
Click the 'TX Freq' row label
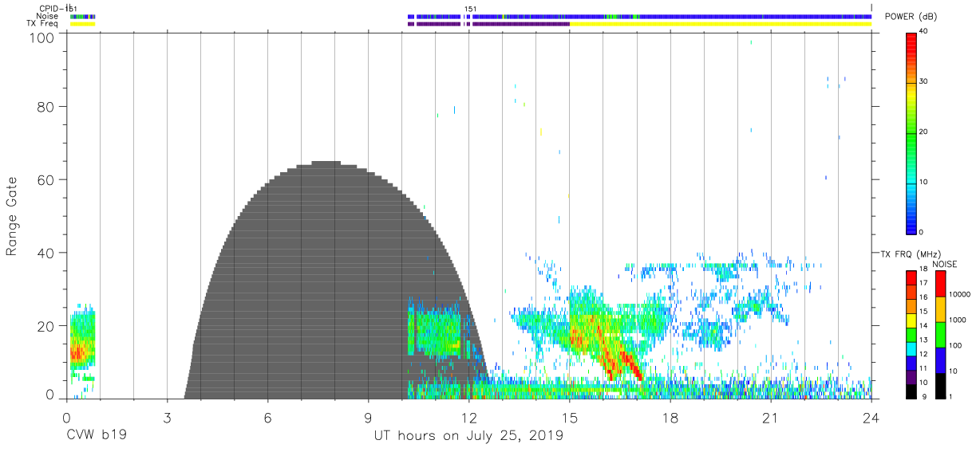pyautogui.click(x=43, y=24)
